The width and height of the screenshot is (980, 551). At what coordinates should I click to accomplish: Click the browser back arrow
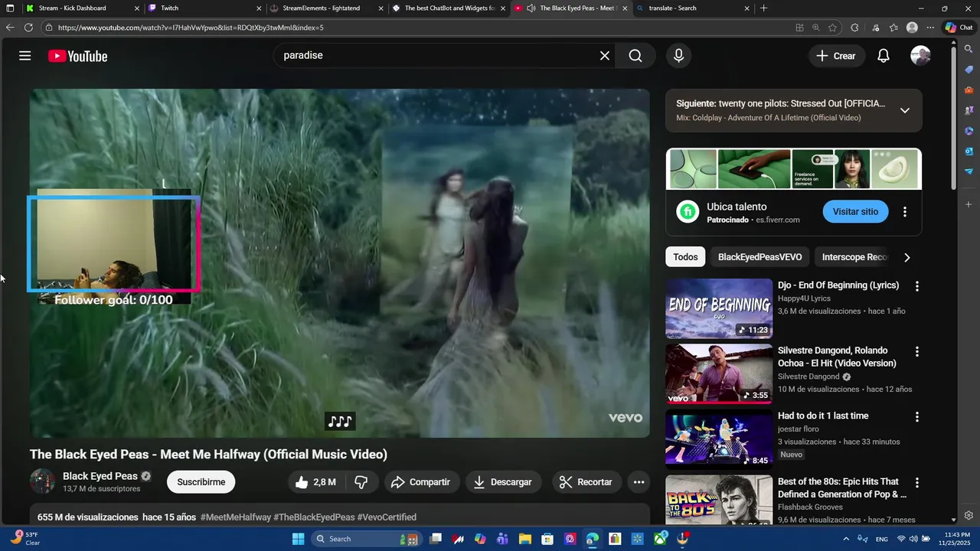10,28
